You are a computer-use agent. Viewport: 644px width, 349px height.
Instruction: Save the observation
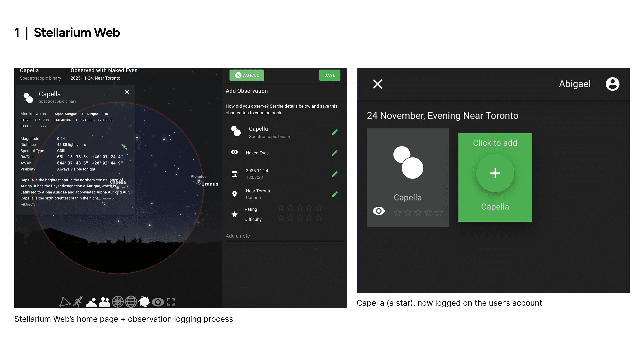coord(330,75)
